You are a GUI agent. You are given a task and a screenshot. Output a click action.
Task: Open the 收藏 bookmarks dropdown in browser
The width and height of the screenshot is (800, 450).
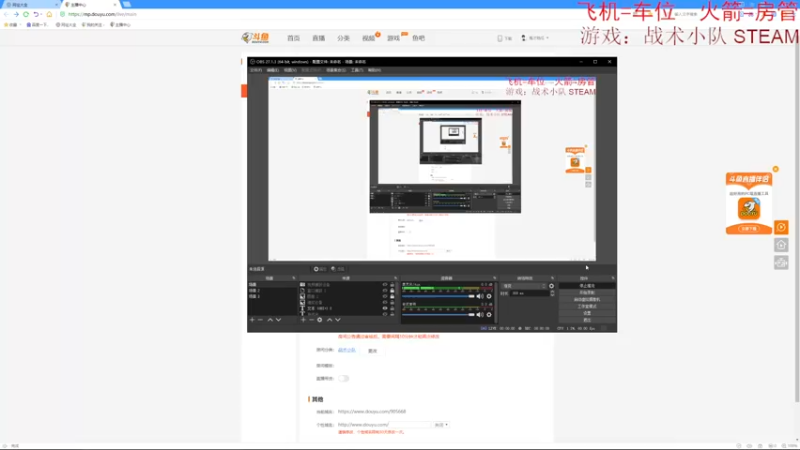(11, 24)
